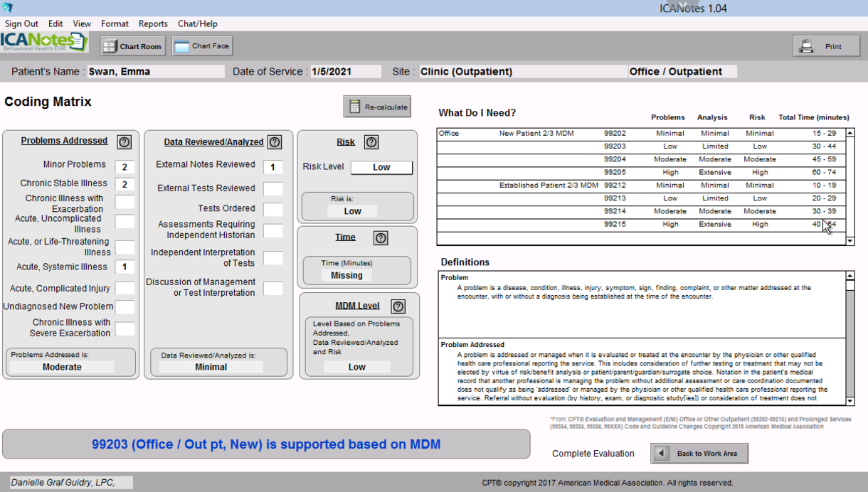Viewport: 868px width, 492px height.
Task: Click the question mark icon beside Risk
Action: [371, 142]
